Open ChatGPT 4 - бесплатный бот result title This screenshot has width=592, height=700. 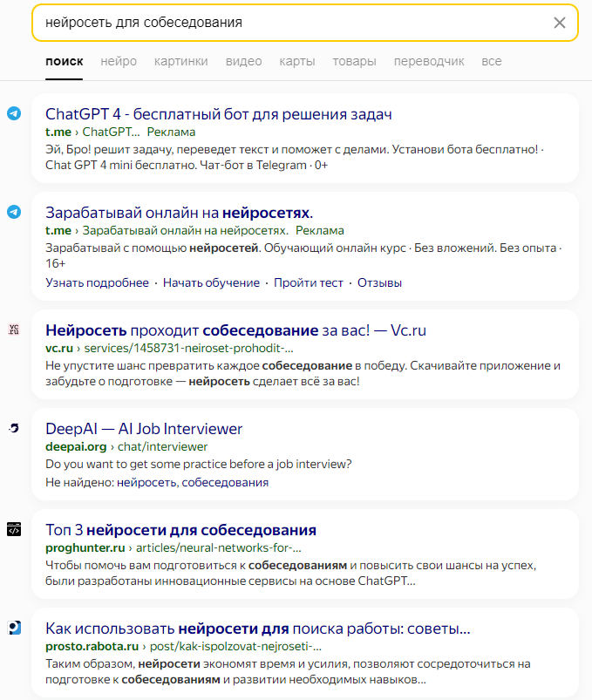click(x=219, y=114)
